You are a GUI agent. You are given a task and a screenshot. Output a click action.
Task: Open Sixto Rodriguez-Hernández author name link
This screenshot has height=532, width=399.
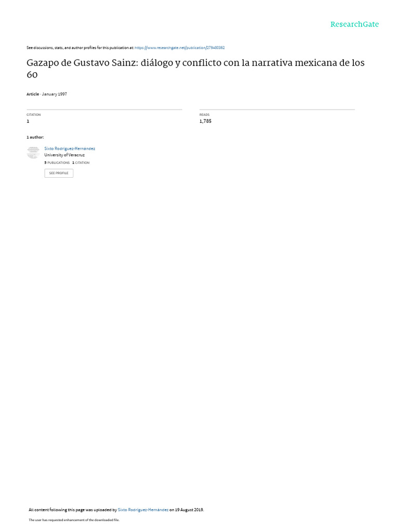pyautogui.click(x=70, y=149)
